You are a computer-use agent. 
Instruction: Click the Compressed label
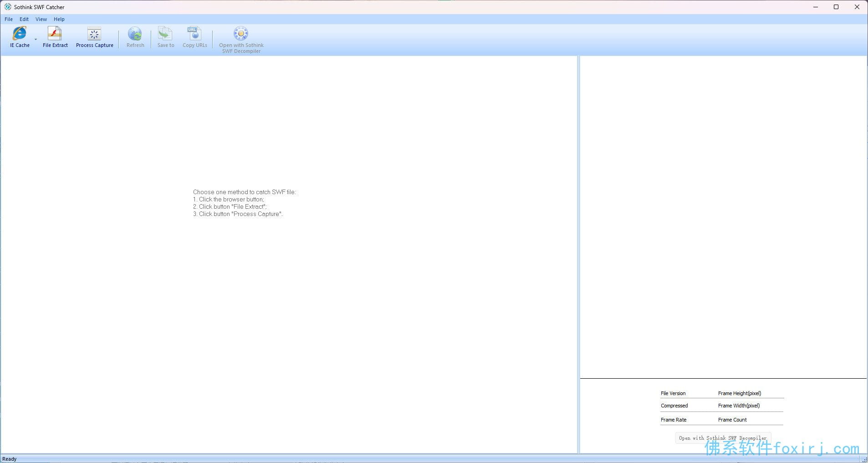[674, 406]
